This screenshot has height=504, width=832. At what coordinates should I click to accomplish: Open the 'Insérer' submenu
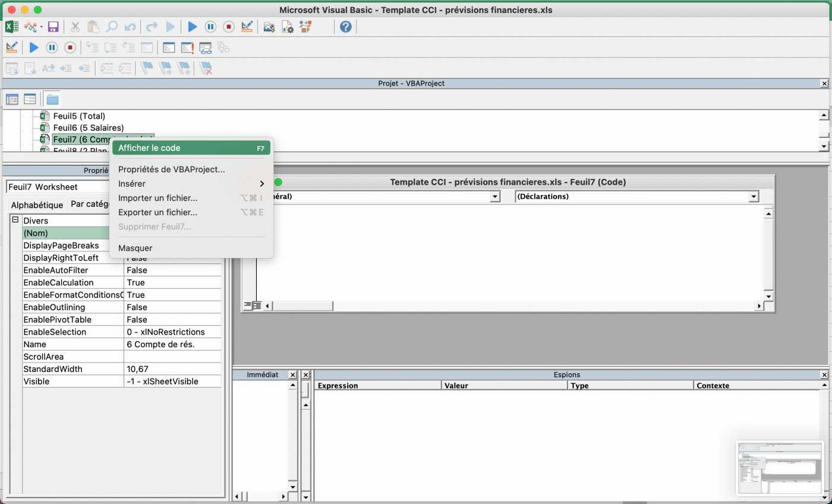132,184
